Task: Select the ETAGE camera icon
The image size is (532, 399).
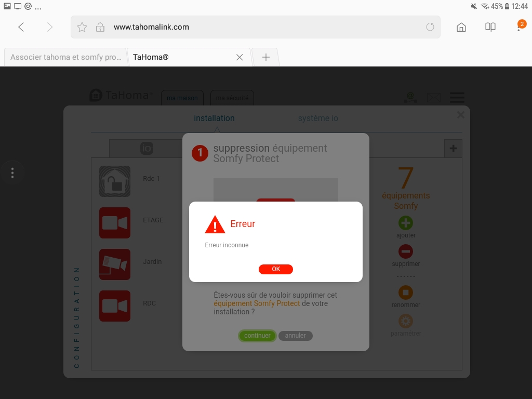Action: coord(115,223)
